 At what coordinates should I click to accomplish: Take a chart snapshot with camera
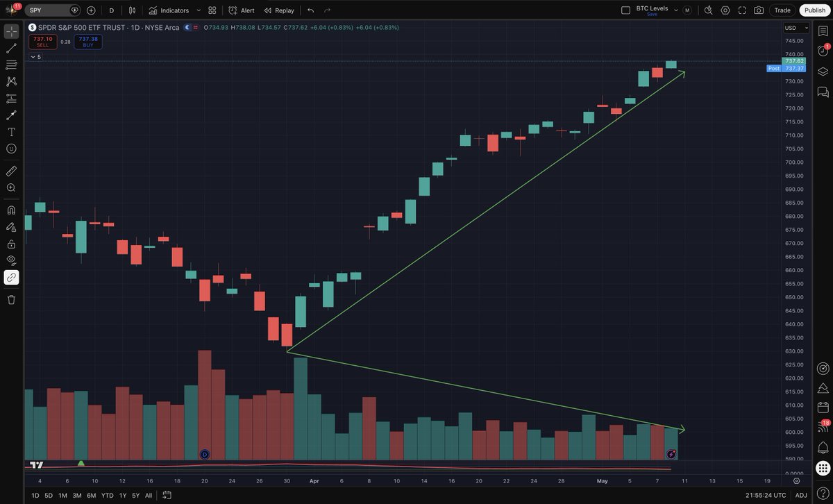[759, 10]
